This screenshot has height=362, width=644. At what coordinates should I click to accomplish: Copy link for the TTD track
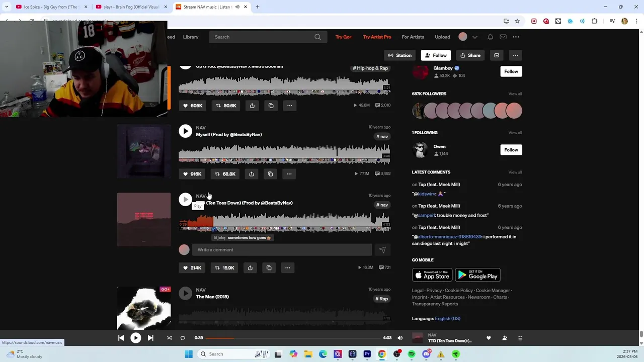[x=269, y=268]
